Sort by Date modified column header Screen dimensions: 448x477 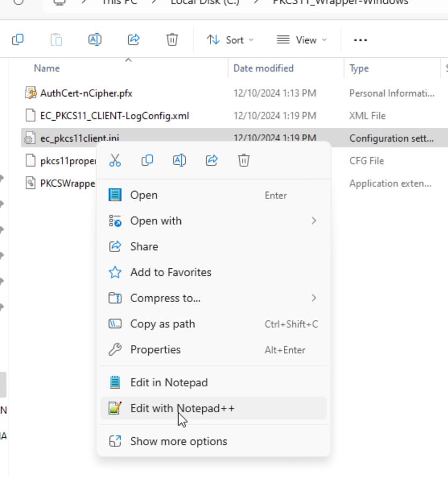tap(263, 68)
